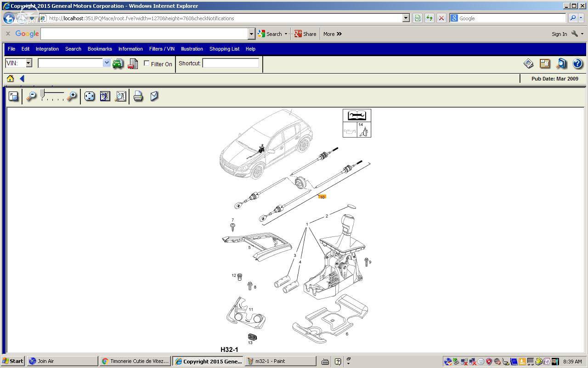The height and width of the screenshot is (368, 588).
Task: Open the Filters / VIN menu
Action: click(162, 49)
